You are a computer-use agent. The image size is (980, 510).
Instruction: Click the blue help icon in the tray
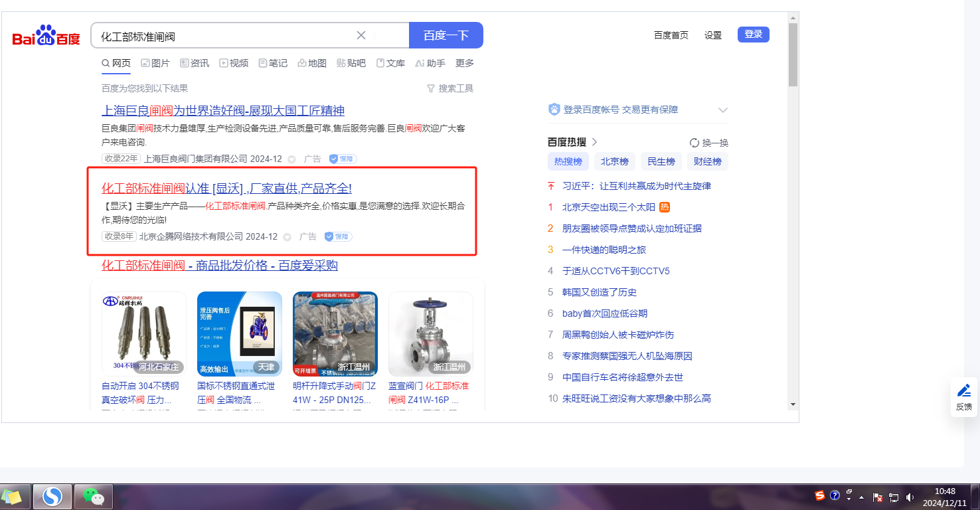835,495
